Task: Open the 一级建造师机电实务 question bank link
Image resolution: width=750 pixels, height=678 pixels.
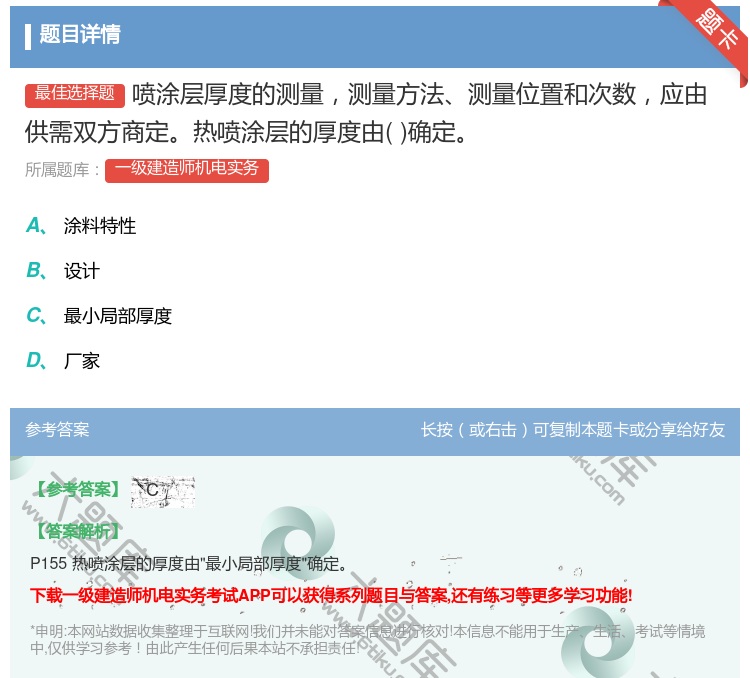Action: [187, 169]
